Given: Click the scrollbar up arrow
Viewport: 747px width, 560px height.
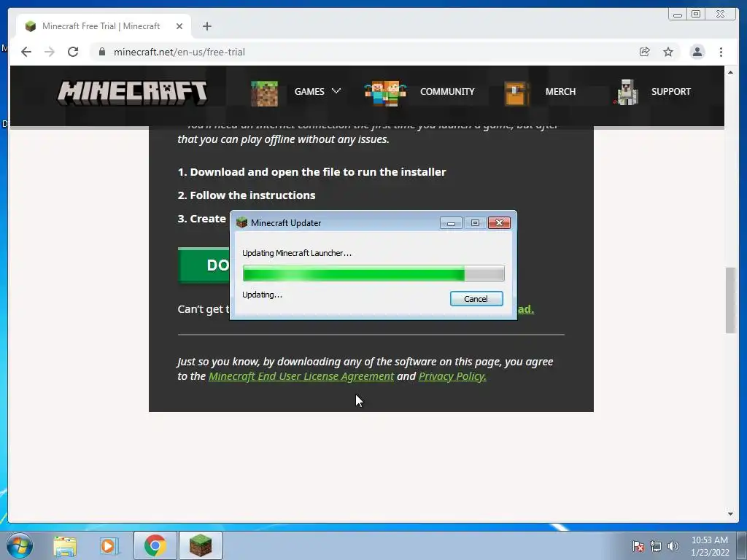Looking at the screenshot, I should click(x=730, y=72).
